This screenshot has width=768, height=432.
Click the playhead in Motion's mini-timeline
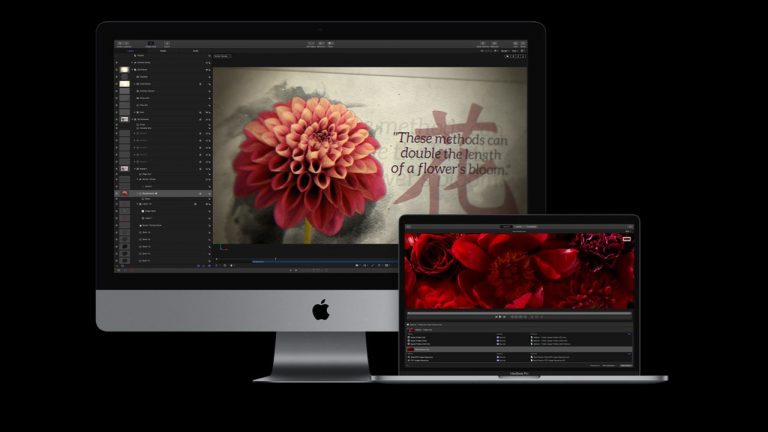click(275, 260)
